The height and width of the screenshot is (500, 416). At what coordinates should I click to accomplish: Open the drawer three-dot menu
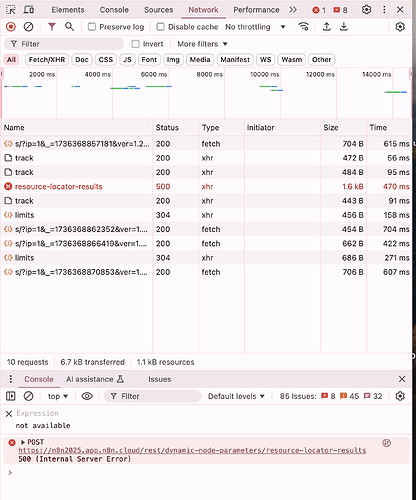tap(11, 379)
